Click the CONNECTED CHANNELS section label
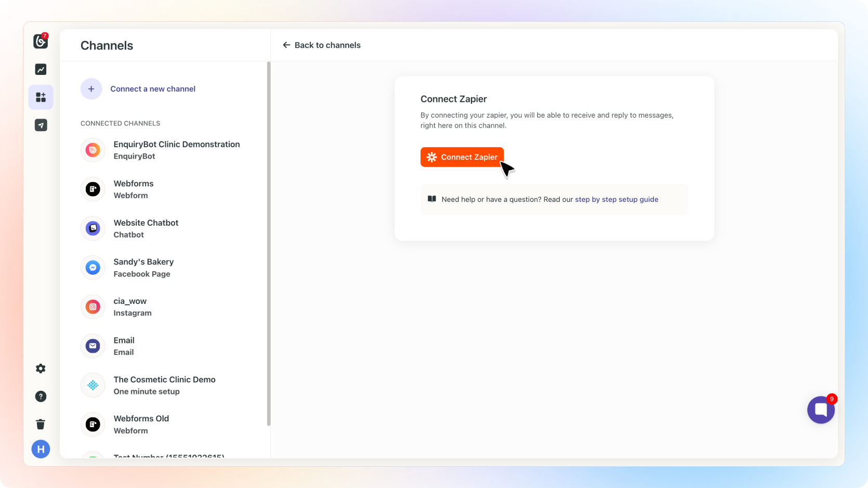868x488 pixels. click(121, 123)
